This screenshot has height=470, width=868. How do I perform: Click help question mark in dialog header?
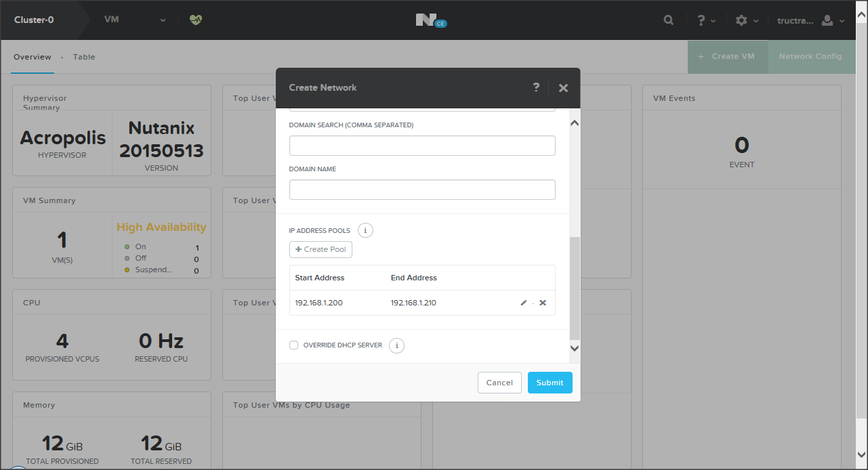pos(536,87)
